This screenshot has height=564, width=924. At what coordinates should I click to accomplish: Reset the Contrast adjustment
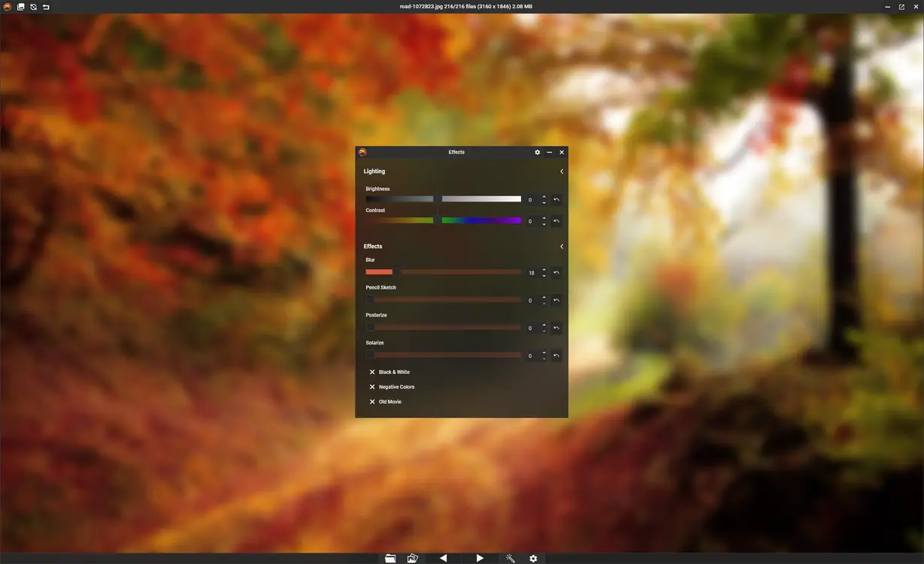pyautogui.click(x=556, y=221)
